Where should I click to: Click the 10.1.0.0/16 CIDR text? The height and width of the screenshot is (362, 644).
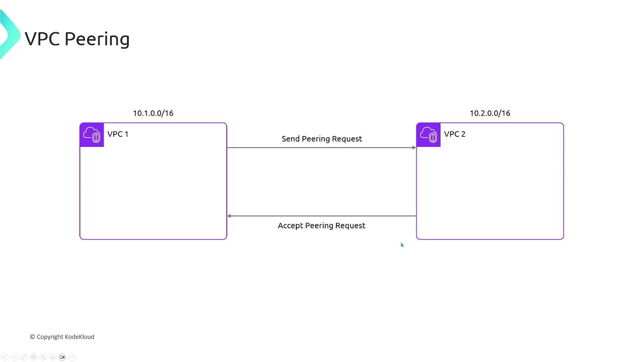tap(153, 113)
